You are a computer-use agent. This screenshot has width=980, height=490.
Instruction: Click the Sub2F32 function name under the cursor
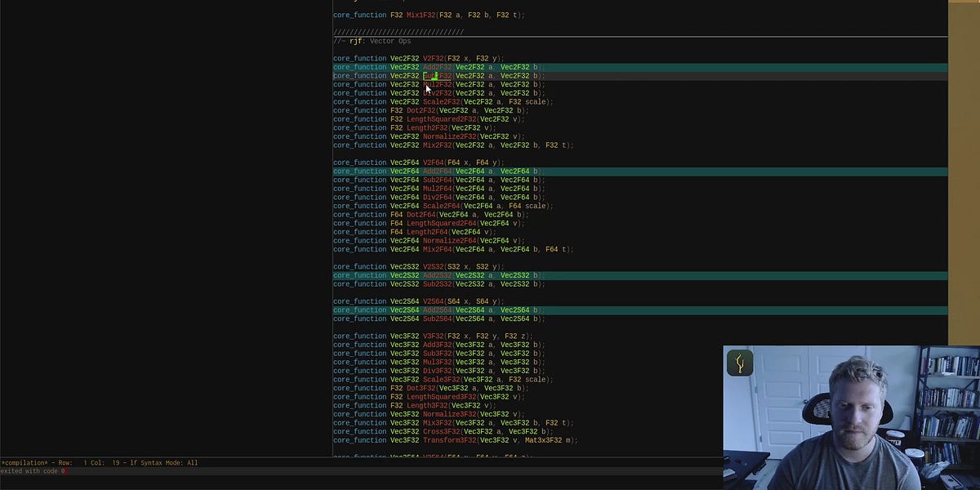click(437, 75)
